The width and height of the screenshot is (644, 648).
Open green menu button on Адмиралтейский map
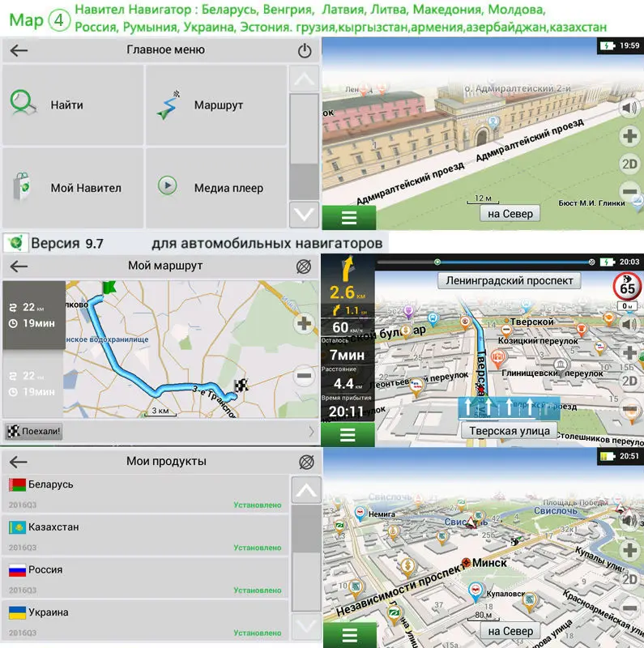click(x=349, y=217)
